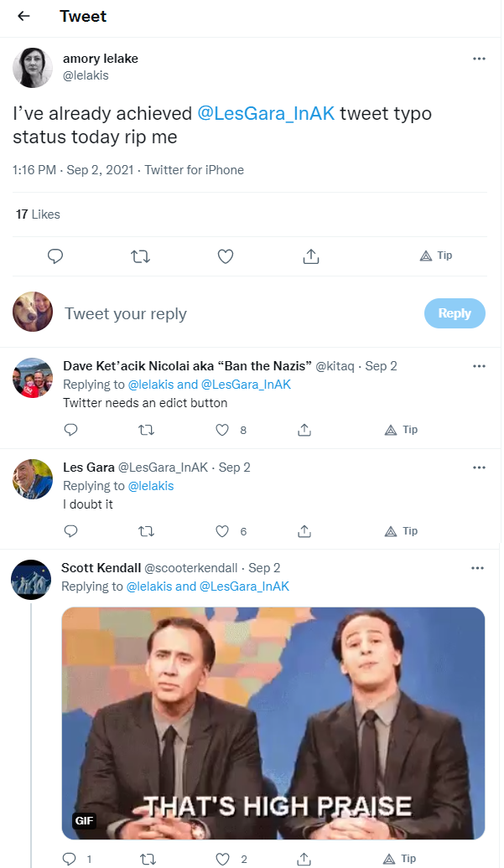Open amory lelake's profile picture

click(x=33, y=68)
